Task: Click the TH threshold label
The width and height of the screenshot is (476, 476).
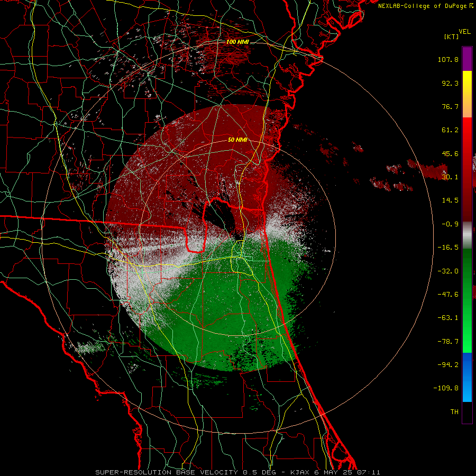Action: tap(454, 412)
